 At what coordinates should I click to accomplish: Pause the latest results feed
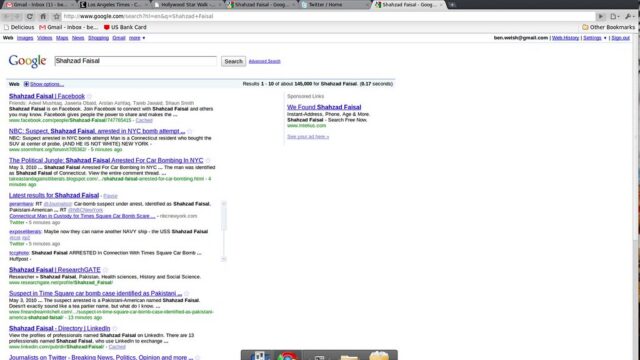(x=110, y=196)
